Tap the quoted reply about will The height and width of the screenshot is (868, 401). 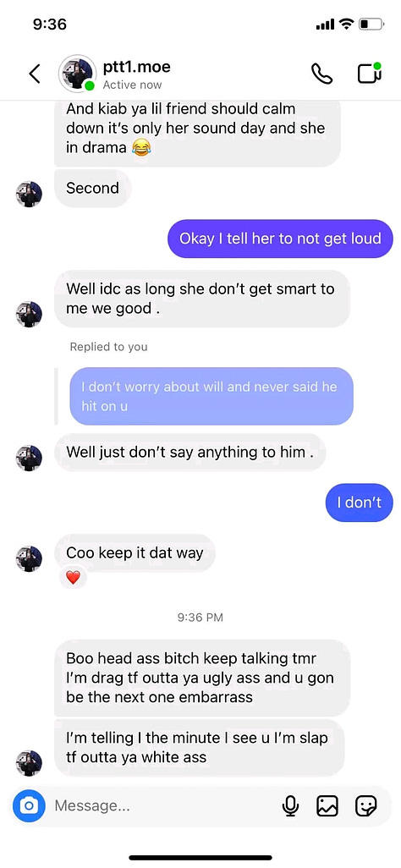[211, 397]
